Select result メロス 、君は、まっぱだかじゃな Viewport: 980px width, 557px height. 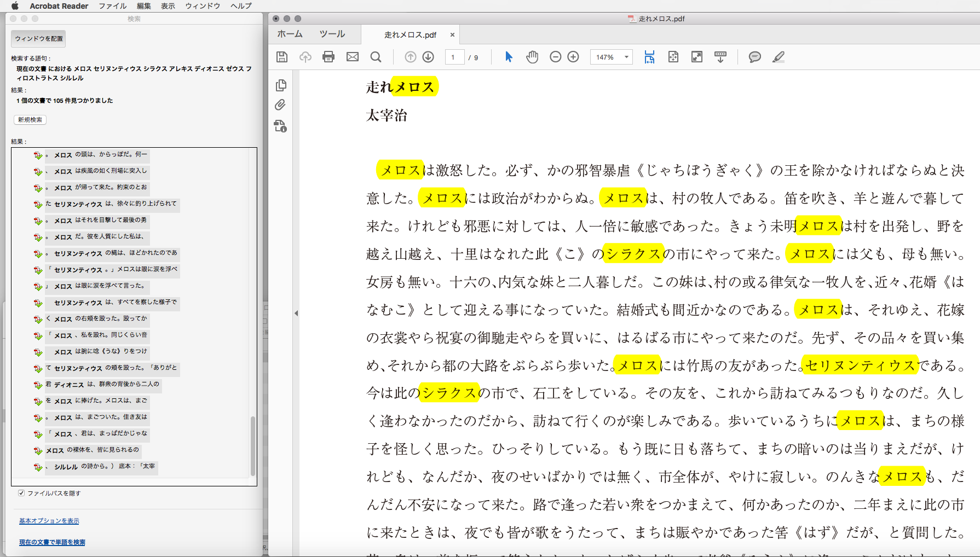(x=97, y=434)
